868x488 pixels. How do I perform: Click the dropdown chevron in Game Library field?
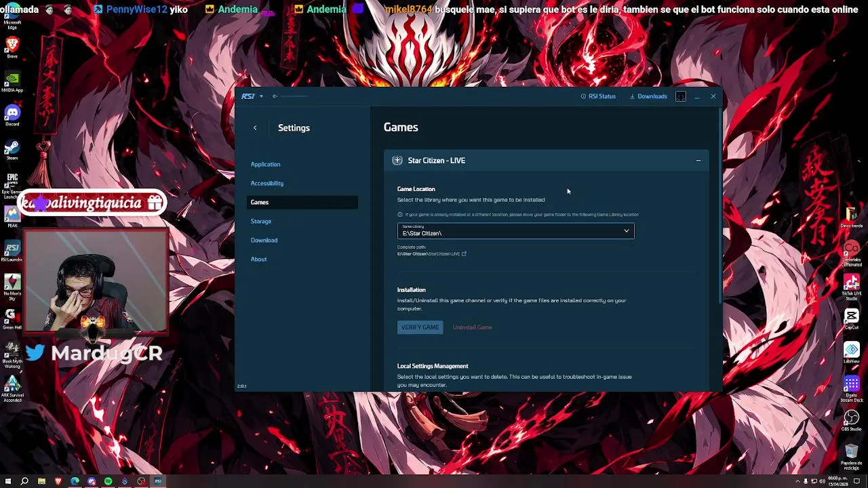[626, 231]
